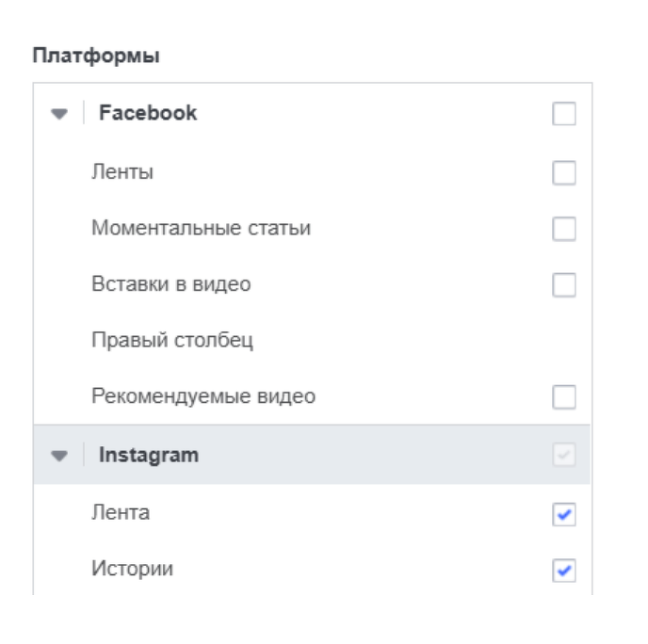Collapse the Facebook platform section arrow
This screenshot has height=644, width=648.
[60, 114]
